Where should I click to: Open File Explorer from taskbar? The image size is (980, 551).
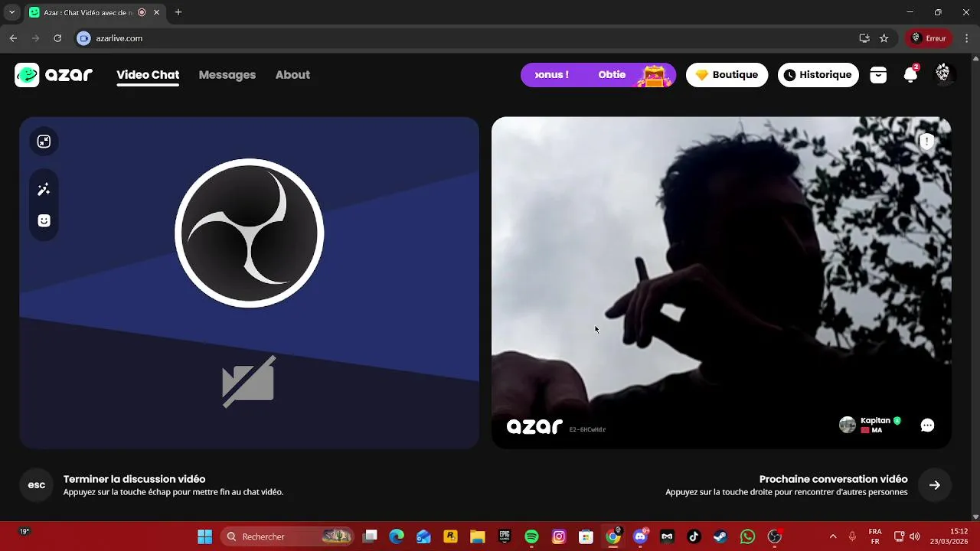[478, 536]
